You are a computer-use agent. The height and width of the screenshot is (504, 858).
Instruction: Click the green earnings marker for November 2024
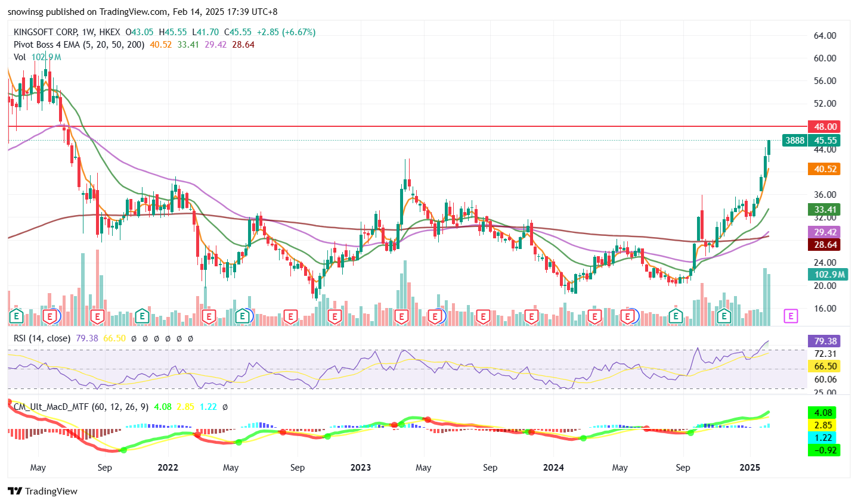pos(724,316)
